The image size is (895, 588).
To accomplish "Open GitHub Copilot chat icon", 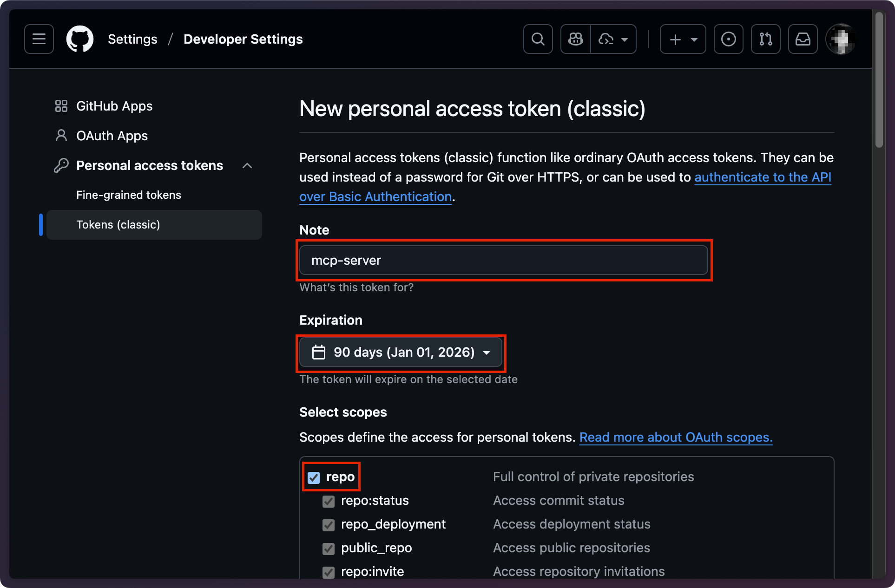I will tap(575, 39).
